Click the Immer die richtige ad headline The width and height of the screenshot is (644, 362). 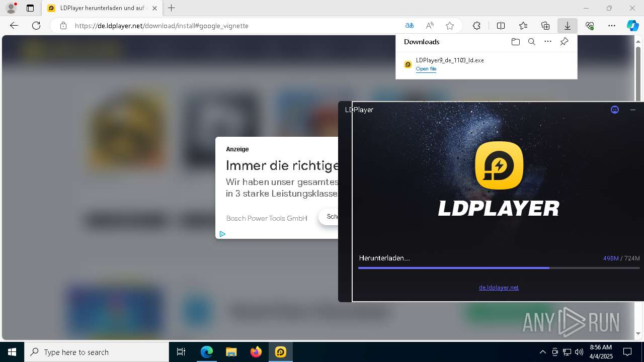click(282, 165)
